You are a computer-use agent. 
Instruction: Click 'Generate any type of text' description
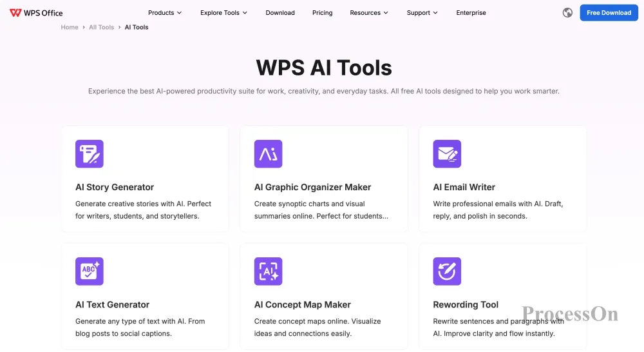[140, 328]
